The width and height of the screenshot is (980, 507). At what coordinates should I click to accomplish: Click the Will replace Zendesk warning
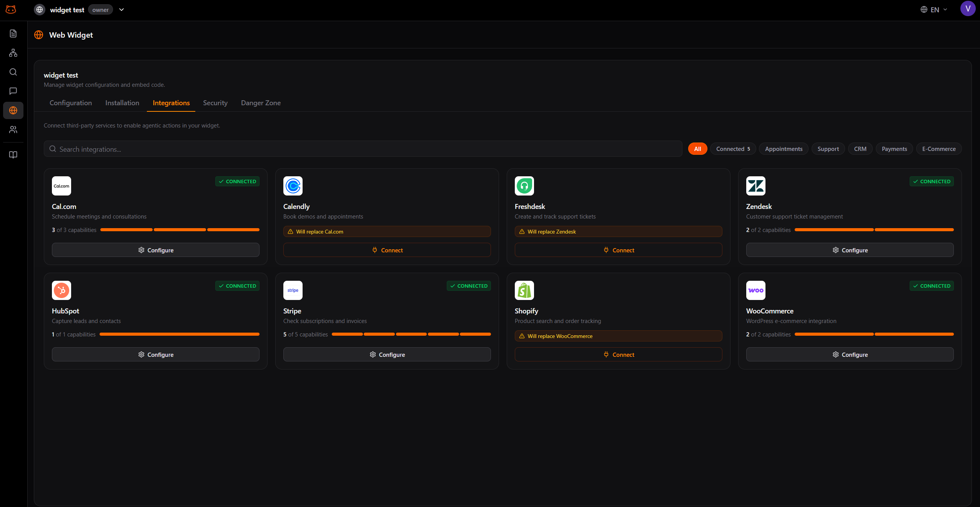coord(619,232)
